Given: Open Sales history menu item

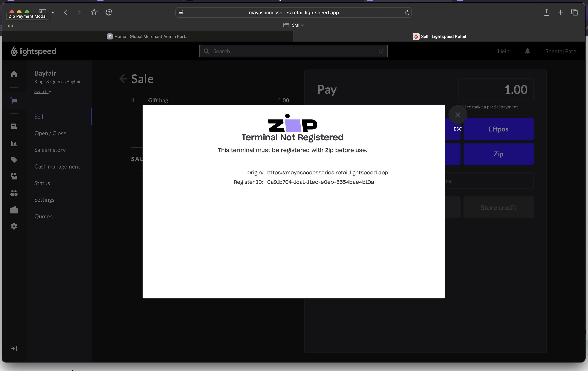Looking at the screenshot, I should point(50,150).
